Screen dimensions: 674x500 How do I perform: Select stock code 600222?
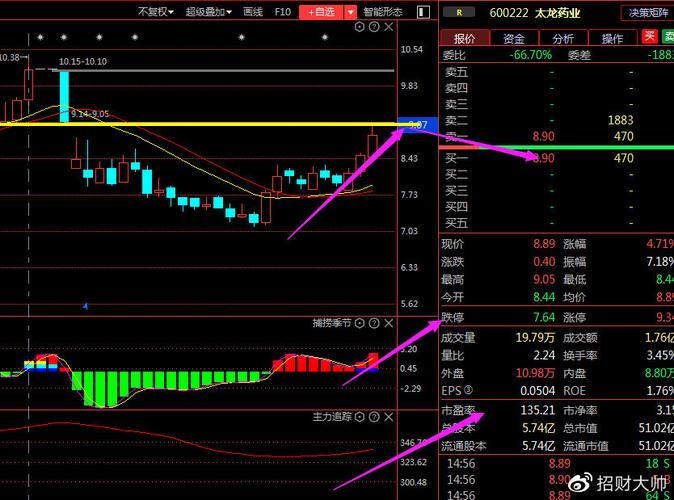coord(509,13)
